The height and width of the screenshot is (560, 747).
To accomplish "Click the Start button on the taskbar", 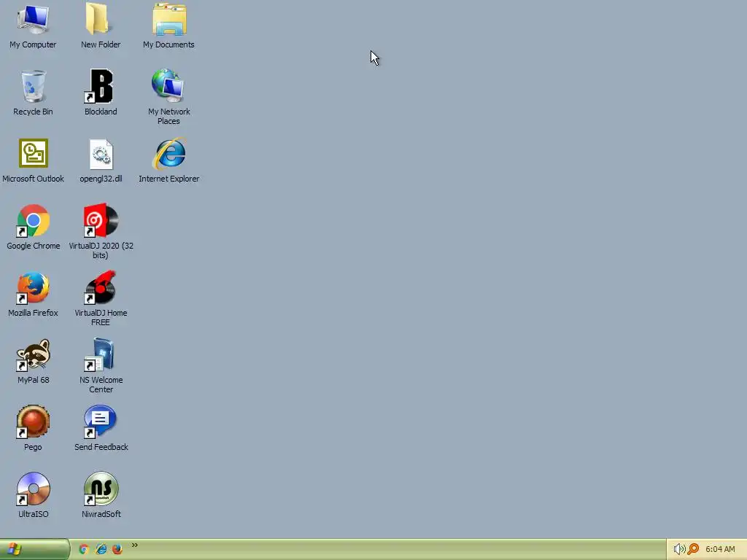I will coord(34,549).
